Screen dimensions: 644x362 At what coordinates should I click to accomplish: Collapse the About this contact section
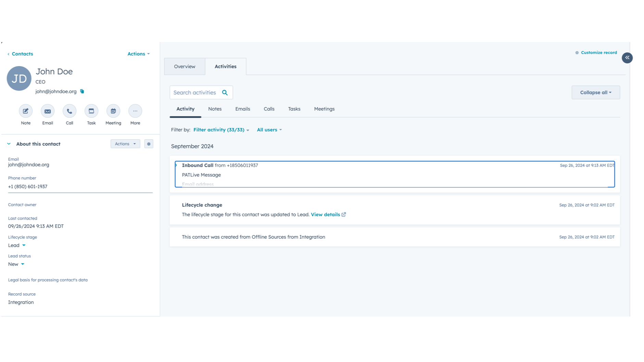coord(9,144)
